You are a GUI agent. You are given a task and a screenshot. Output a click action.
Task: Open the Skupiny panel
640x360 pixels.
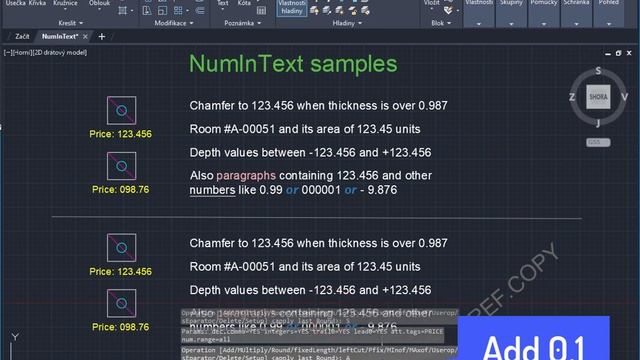click(x=511, y=13)
